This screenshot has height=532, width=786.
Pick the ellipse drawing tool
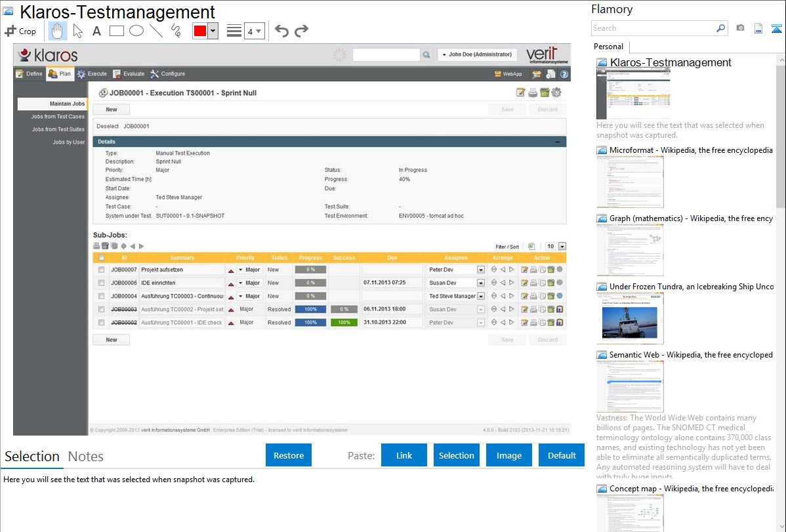tap(136, 31)
